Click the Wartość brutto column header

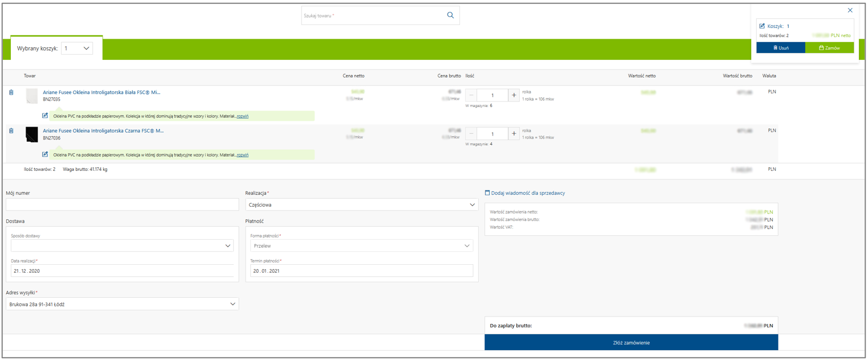(x=737, y=76)
